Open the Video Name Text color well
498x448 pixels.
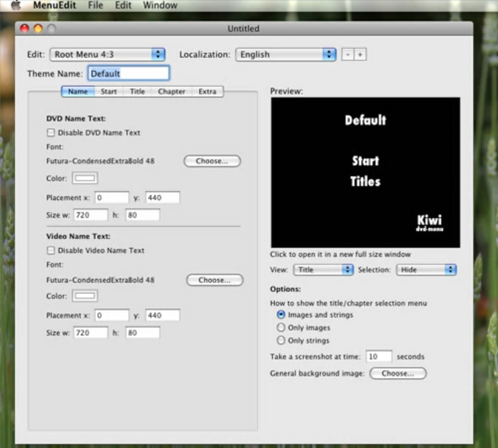85,296
